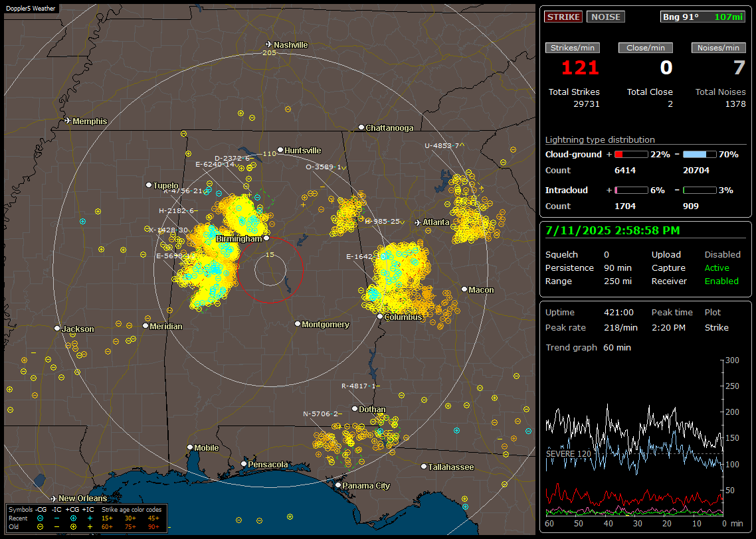Viewport: 756px width, 539px height.
Task: Select the Panama City marker dot
Action: coord(338,485)
